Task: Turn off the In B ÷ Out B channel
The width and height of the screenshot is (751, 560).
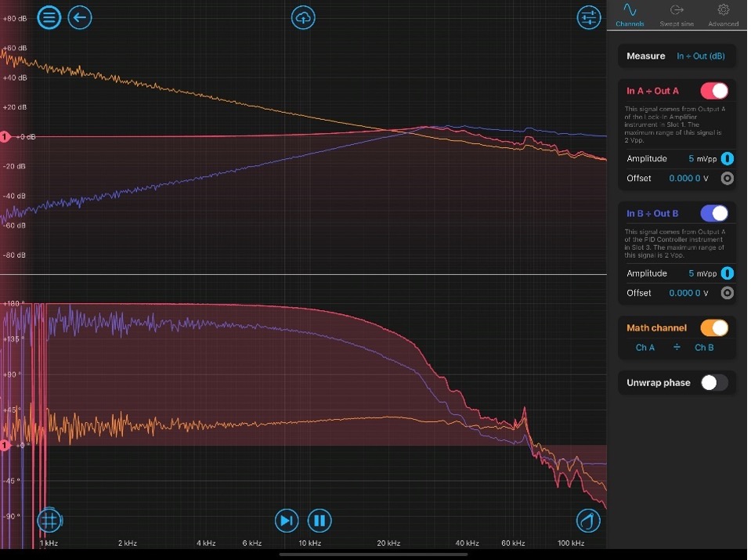Action: click(x=713, y=213)
